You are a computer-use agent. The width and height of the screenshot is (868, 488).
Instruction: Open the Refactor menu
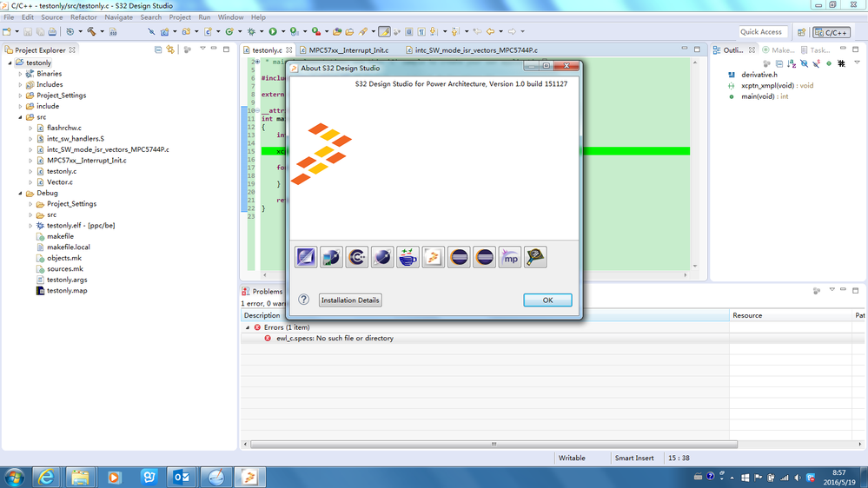83,17
